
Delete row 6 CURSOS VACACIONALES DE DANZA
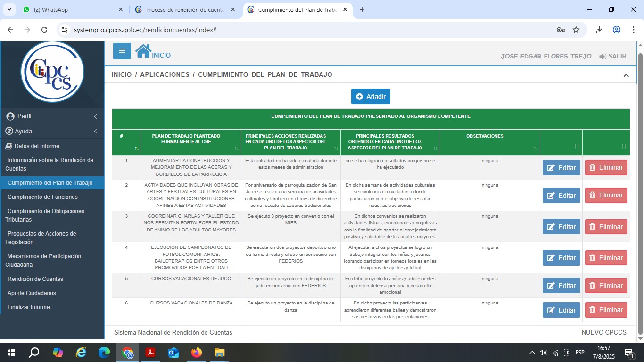point(606,310)
